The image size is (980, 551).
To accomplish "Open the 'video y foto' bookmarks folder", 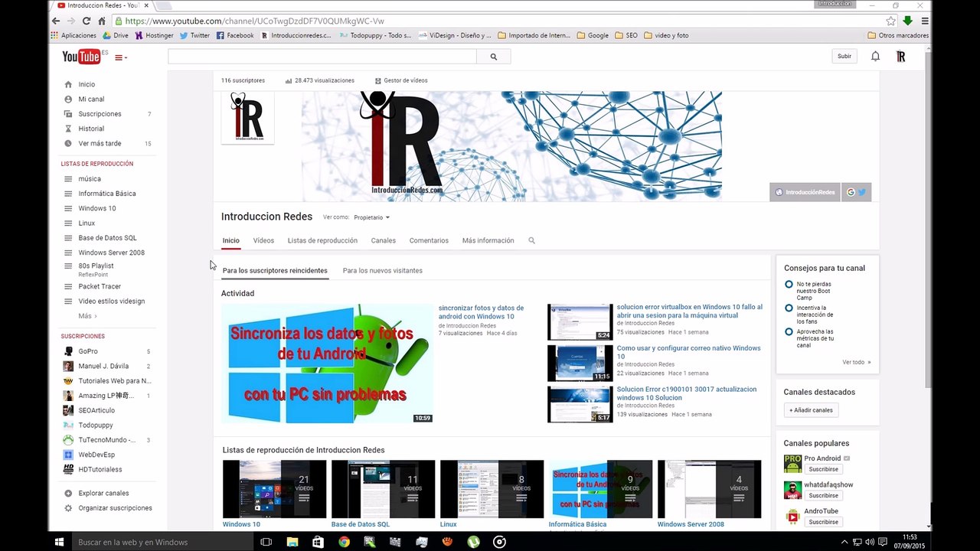I will (x=666, y=35).
